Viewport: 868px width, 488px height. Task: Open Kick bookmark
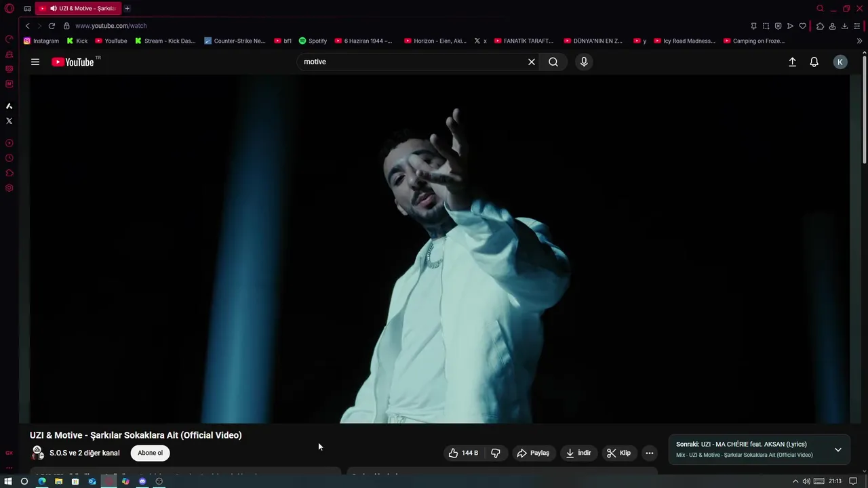click(77, 41)
